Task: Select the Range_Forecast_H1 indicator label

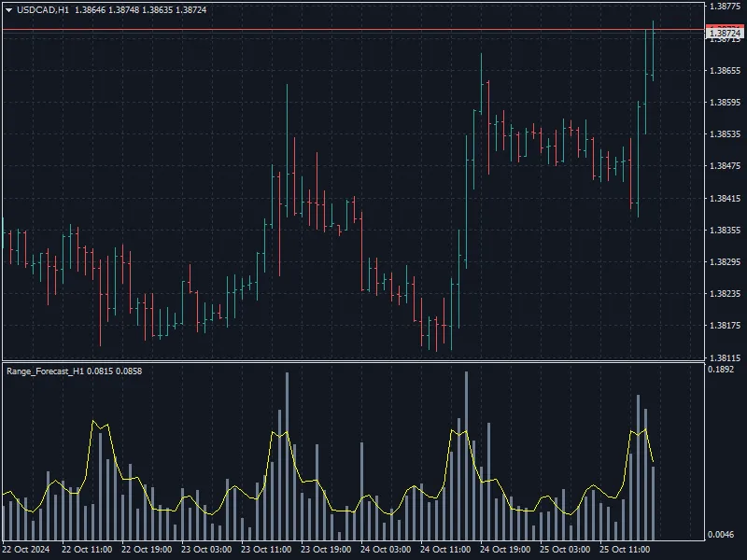Action: 45,370
